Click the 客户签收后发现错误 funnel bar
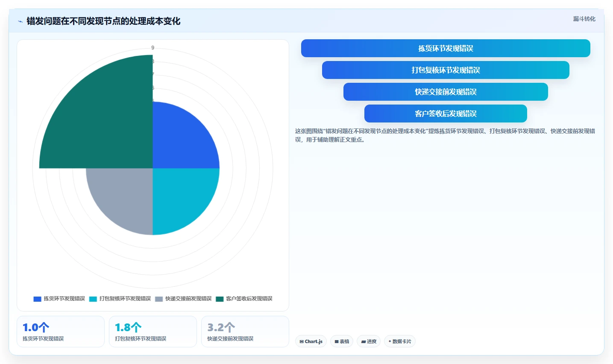 pos(446,114)
